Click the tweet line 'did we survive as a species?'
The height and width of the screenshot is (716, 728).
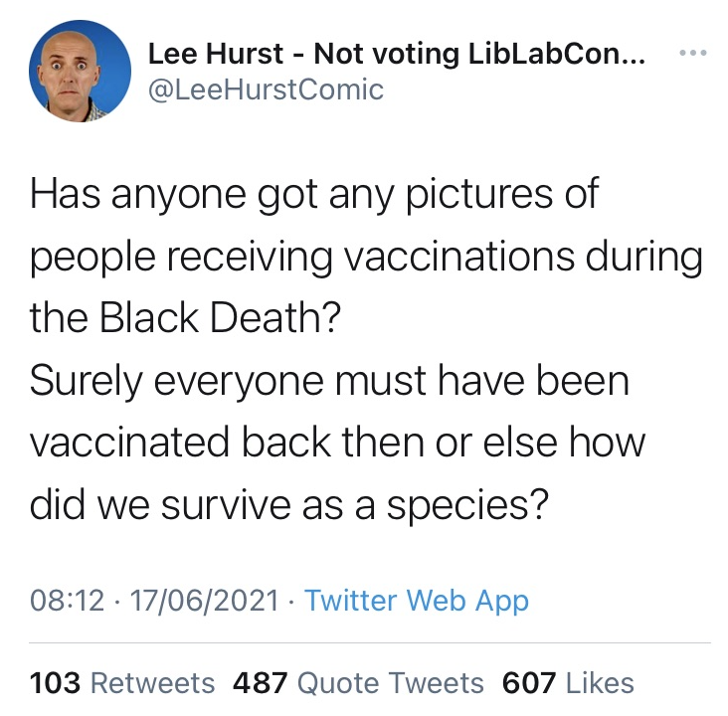tap(289, 505)
